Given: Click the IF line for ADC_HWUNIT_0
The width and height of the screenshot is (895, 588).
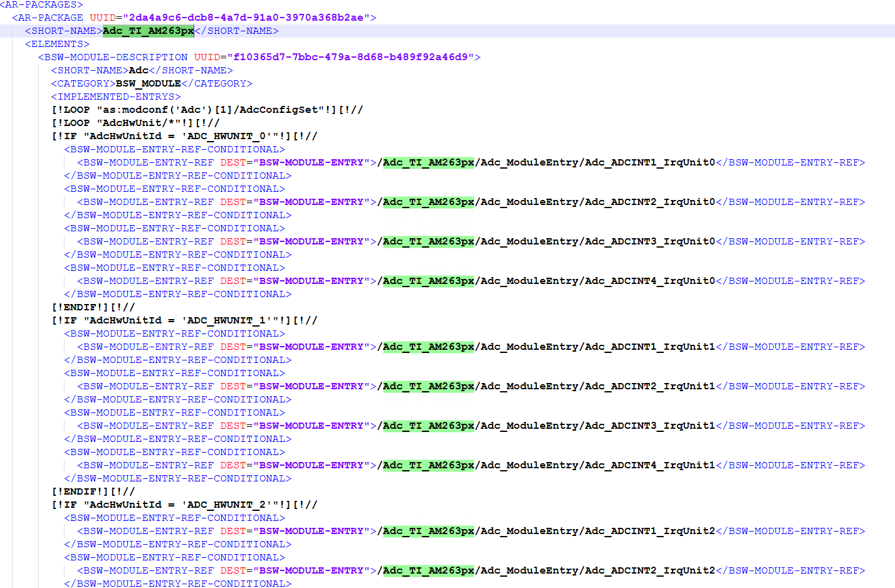Looking at the screenshot, I should [x=184, y=136].
